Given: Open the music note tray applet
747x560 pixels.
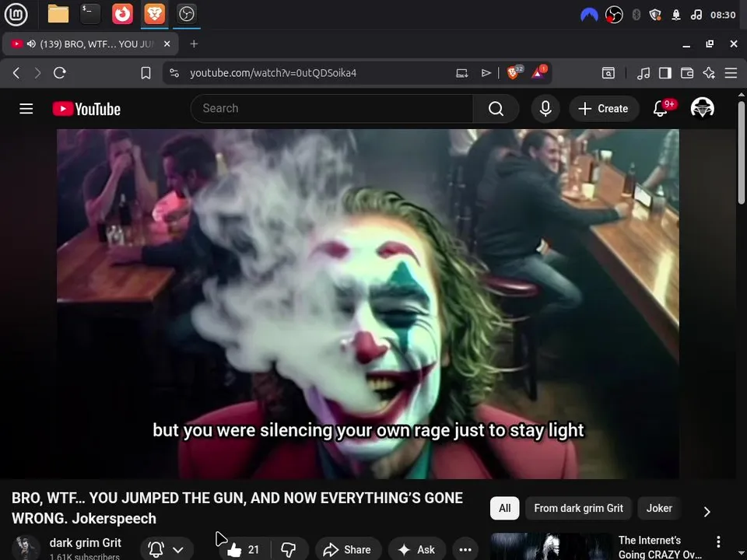Looking at the screenshot, I should pyautogui.click(x=696, y=16).
